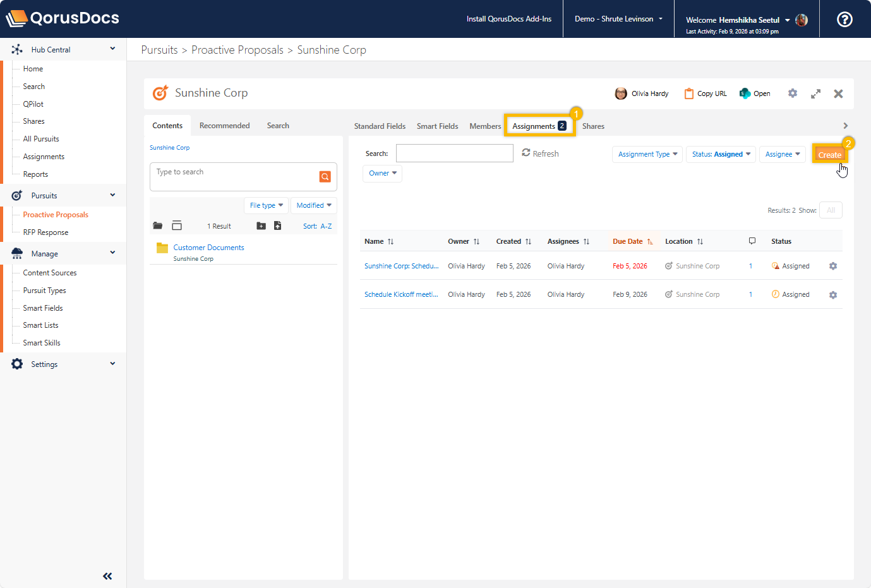Switch to the Smart Fields tab

[x=437, y=126]
